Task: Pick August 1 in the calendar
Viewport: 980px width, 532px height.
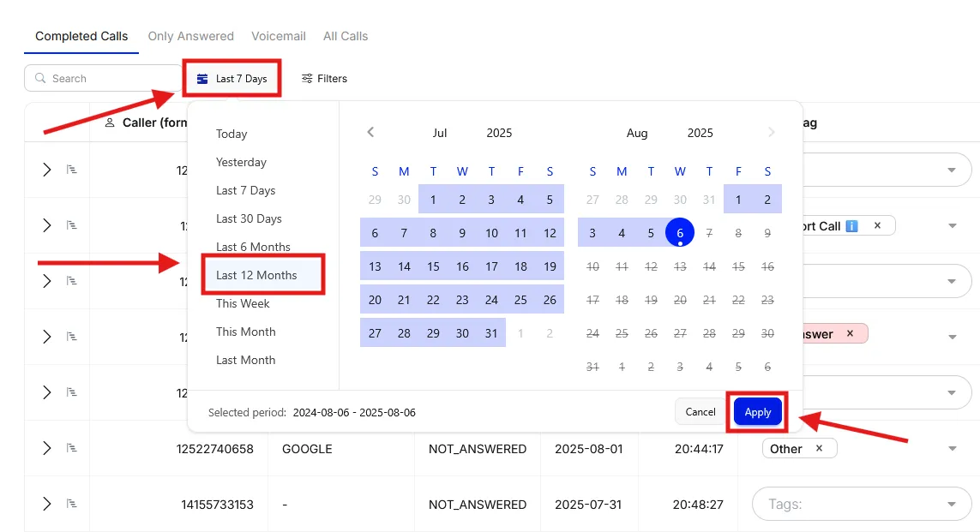Action: click(x=738, y=200)
